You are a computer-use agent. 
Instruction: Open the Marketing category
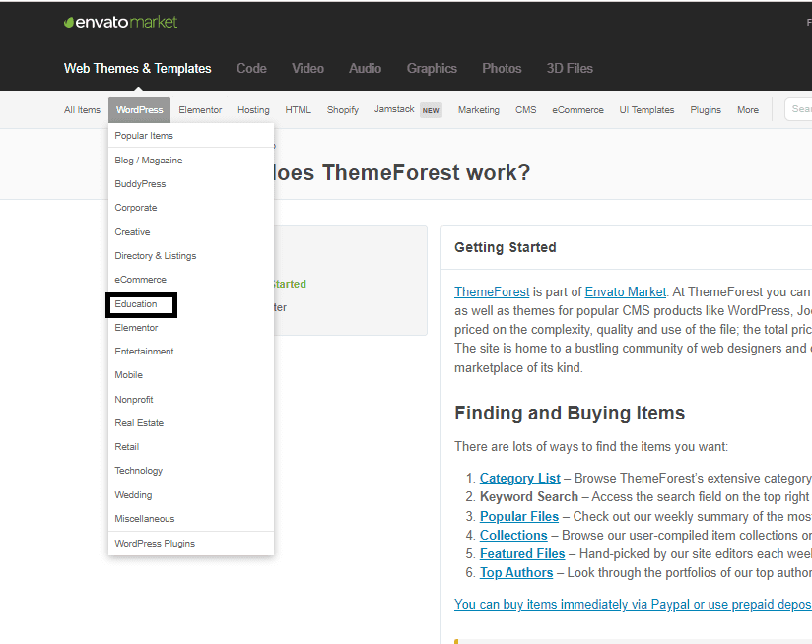point(479,109)
